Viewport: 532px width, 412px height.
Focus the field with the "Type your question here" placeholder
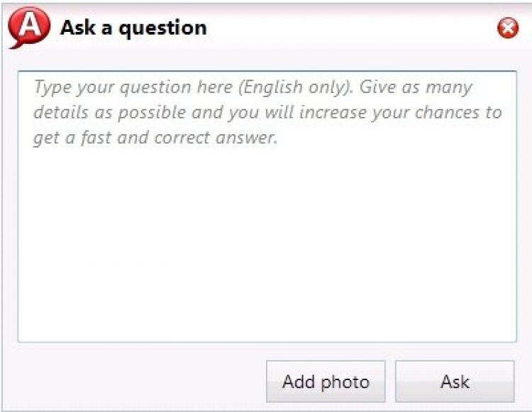[x=267, y=206]
